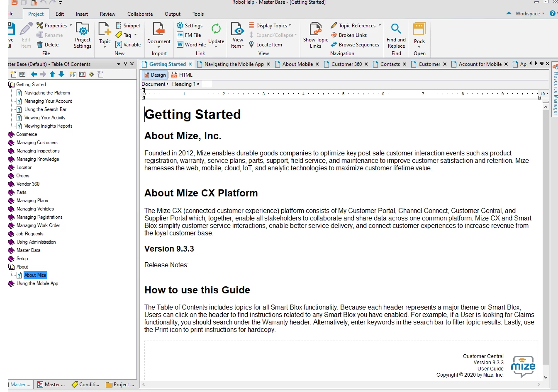
Task: Open Browse Sequences
Action: pos(355,45)
